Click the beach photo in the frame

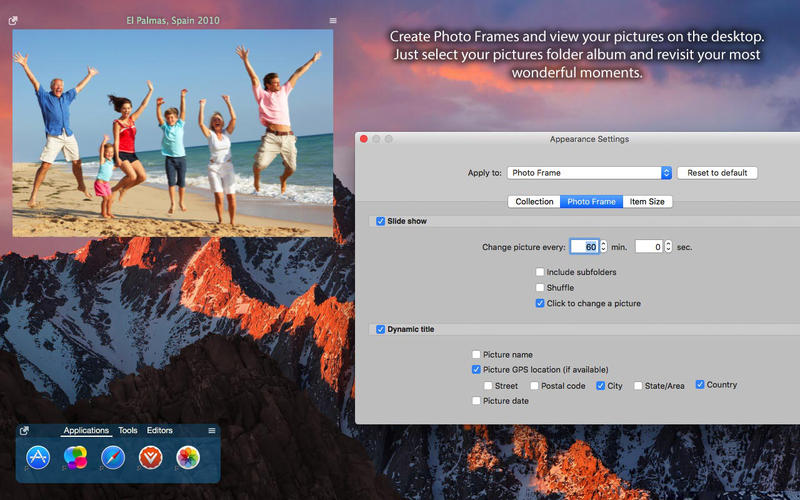172,130
